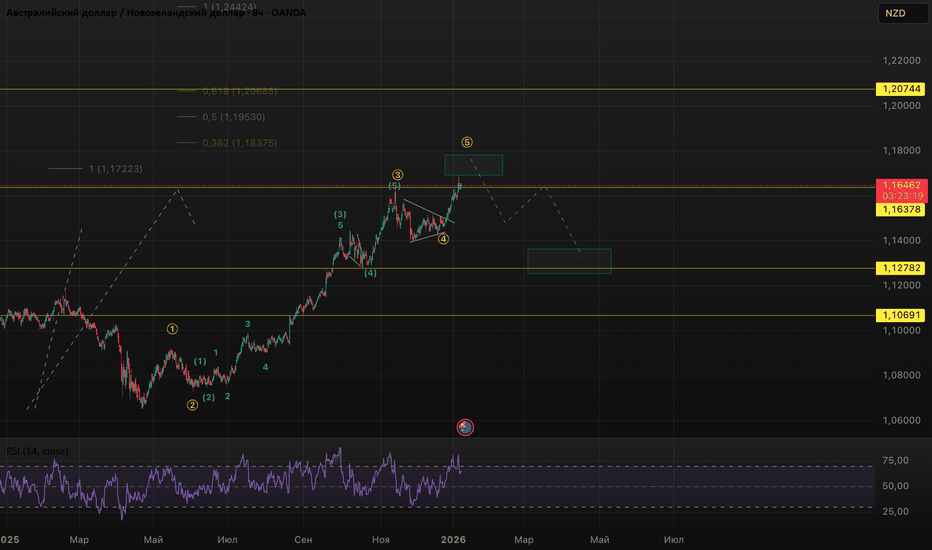The width and height of the screenshot is (932, 550).
Task: Click 1,08000 on the price axis
Action: tap(901, 375)
